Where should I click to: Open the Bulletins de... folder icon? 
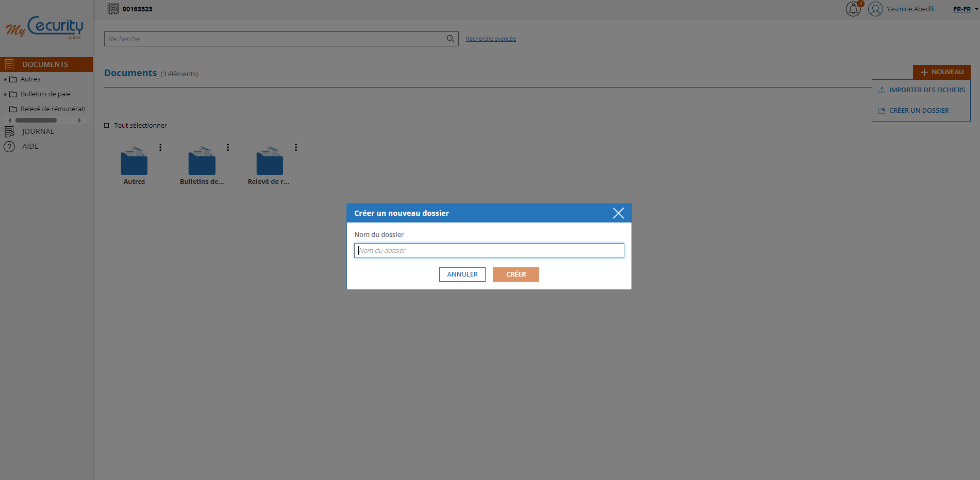coord(202,162)
